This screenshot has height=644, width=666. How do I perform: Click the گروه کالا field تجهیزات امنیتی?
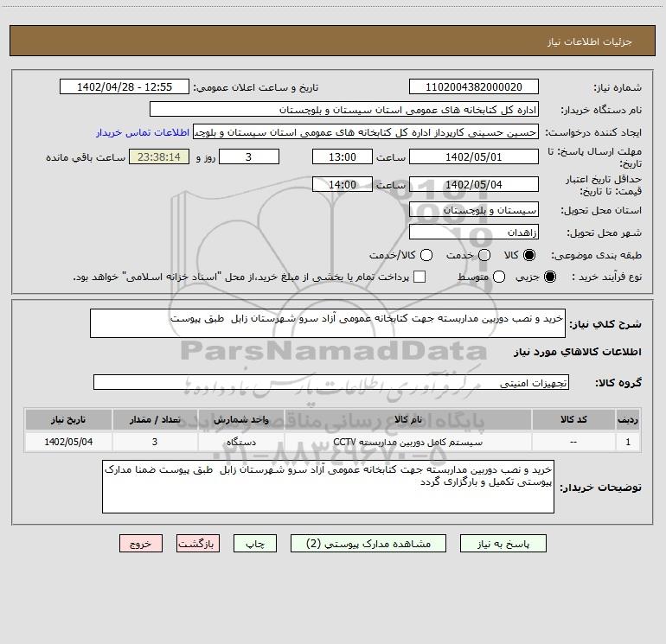331,382
